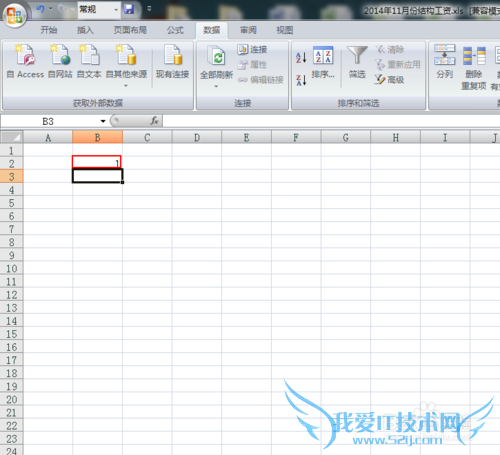Expand the 全部刷新 dropdown arrow
This screenshot has width=500, height=455.
[216, 86]
